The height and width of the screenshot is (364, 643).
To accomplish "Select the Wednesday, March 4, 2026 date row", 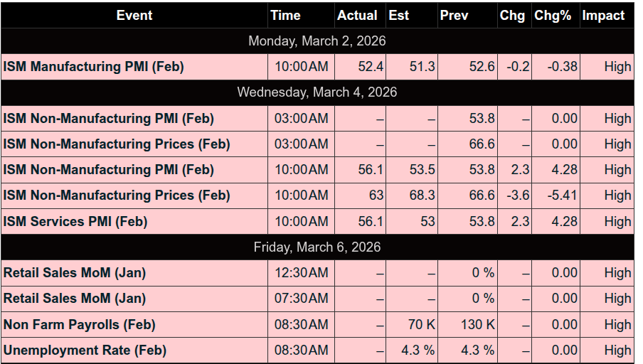I will pyautogui.click(x=317, y=92).
